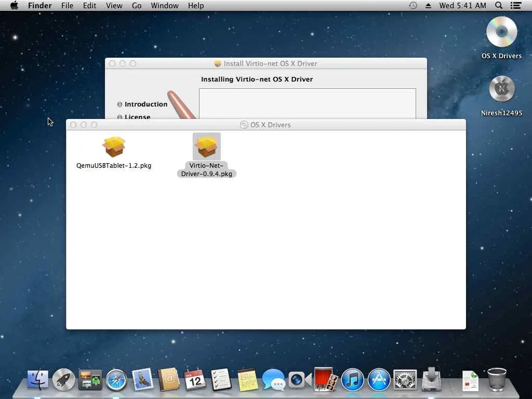
Task: Open the document stack in the Dock
Action: tap(470, 381)
